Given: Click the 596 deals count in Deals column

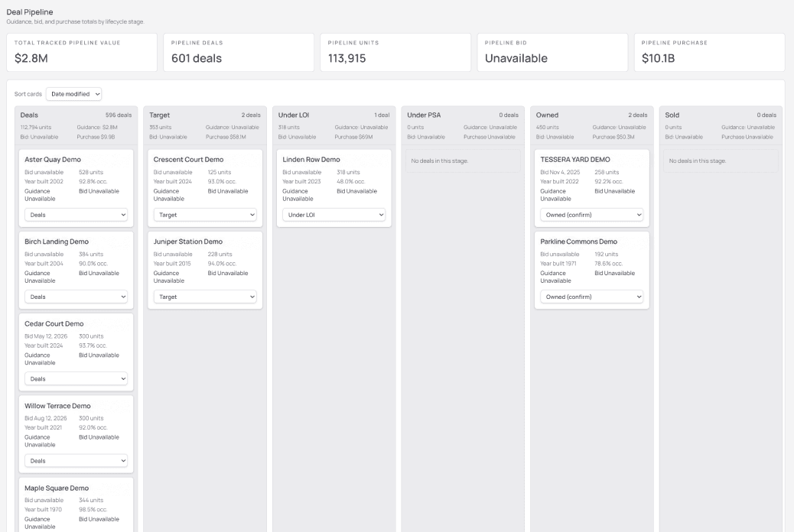Looking at the screenshot, I should (x=119, y=115).
